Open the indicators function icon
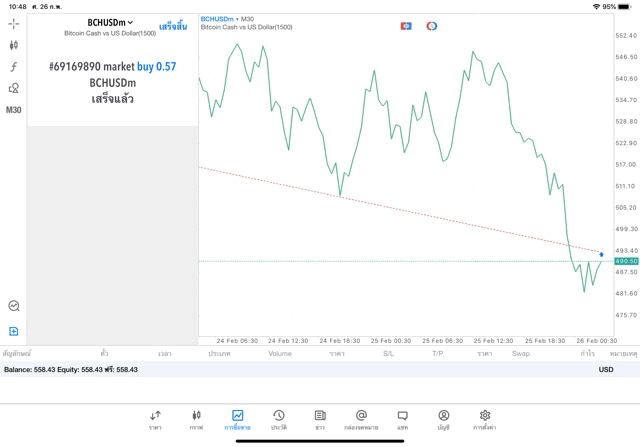The height and width of the screenshot is (447, 640). coord(14,67)
